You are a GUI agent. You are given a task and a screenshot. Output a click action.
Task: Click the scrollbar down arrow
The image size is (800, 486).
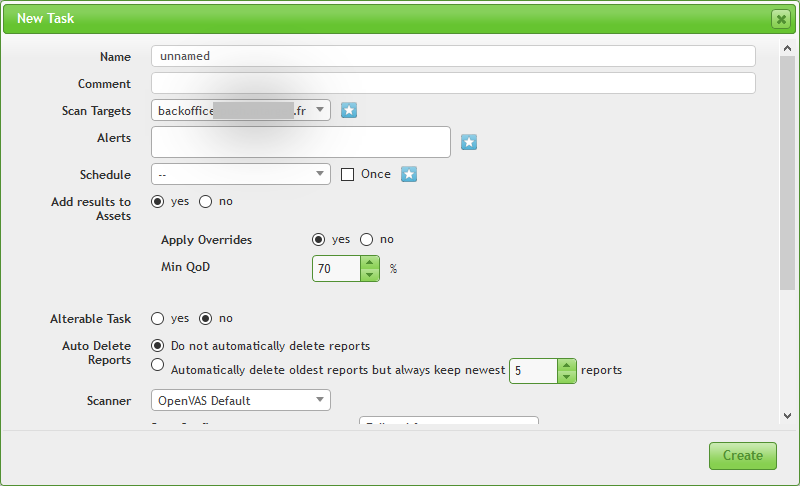pos(788,415)
